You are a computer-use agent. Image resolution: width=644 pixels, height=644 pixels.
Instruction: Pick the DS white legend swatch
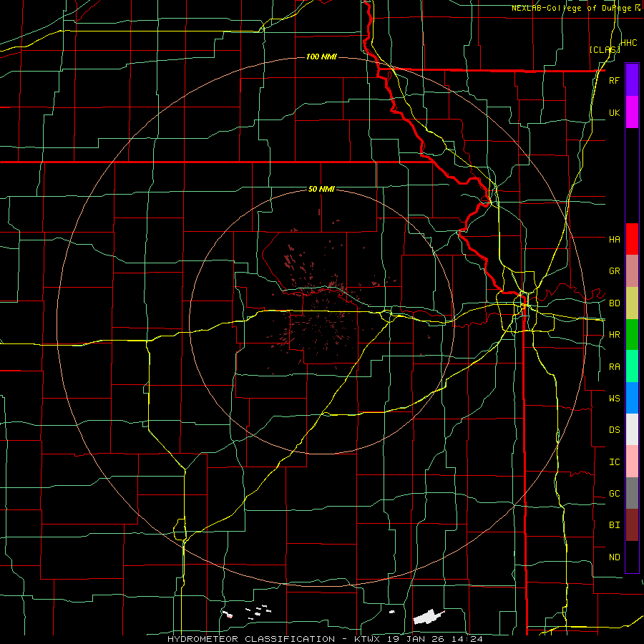632,429
